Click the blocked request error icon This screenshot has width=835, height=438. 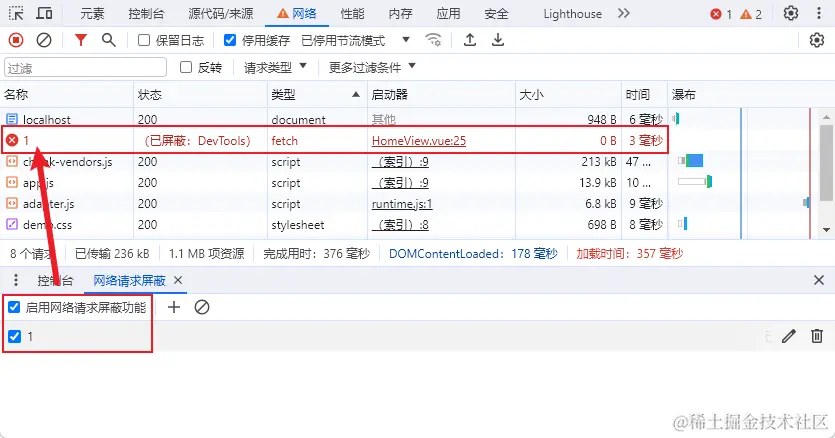(12, 141)
